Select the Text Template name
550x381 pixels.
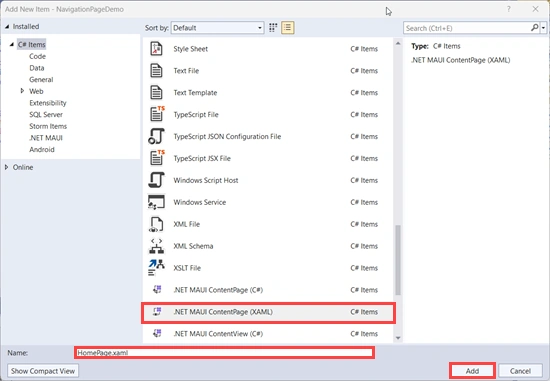pyautogui.click(x=195, y=93)
